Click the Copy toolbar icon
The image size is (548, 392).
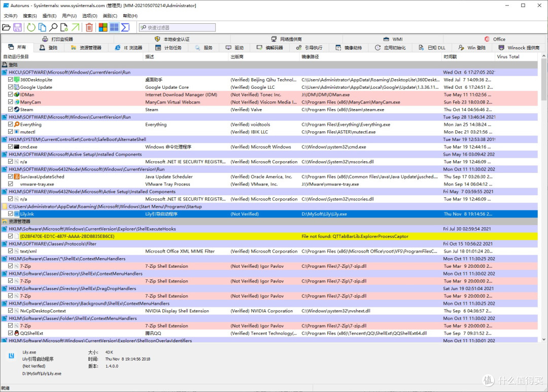[x=42, y=27]
